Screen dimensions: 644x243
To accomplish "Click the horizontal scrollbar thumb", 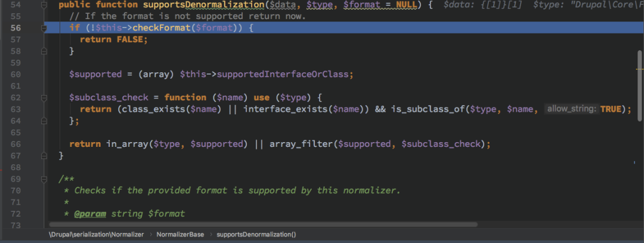I will click(x=264, y=224).
